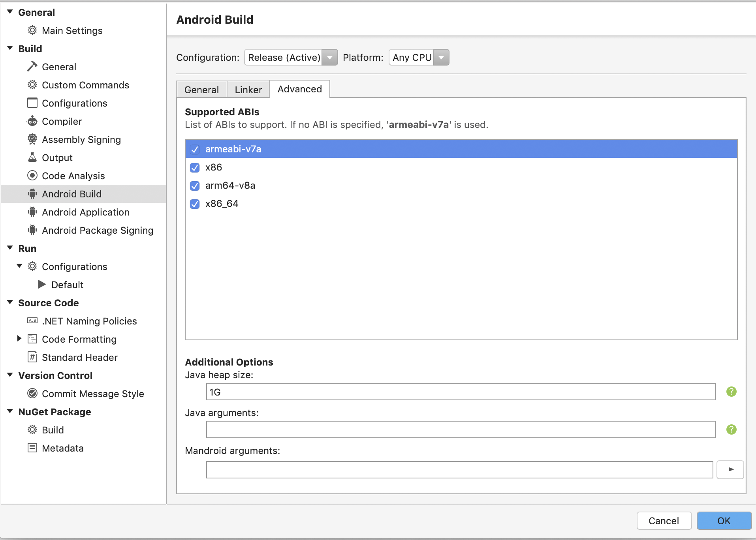Click the .NET Naming Policies icon
756x540 pixels.
click(x=32, y=321)
